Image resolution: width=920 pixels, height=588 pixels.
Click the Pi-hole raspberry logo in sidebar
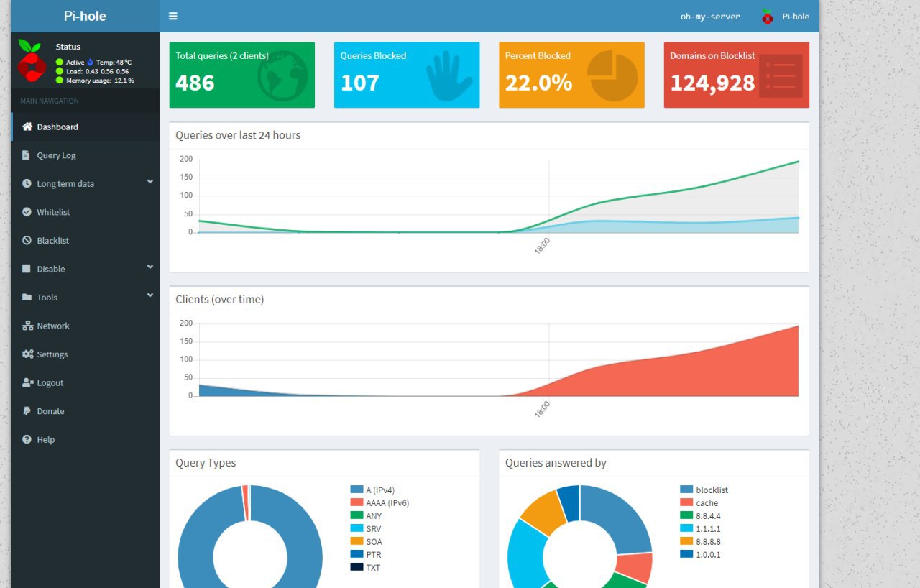(x=32, y=60)
